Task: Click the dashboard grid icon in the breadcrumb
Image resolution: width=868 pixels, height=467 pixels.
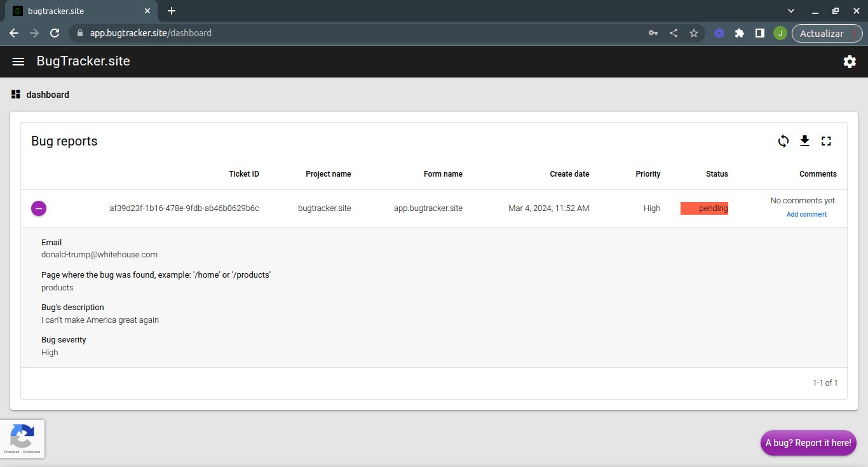Action: click(15, 94)
